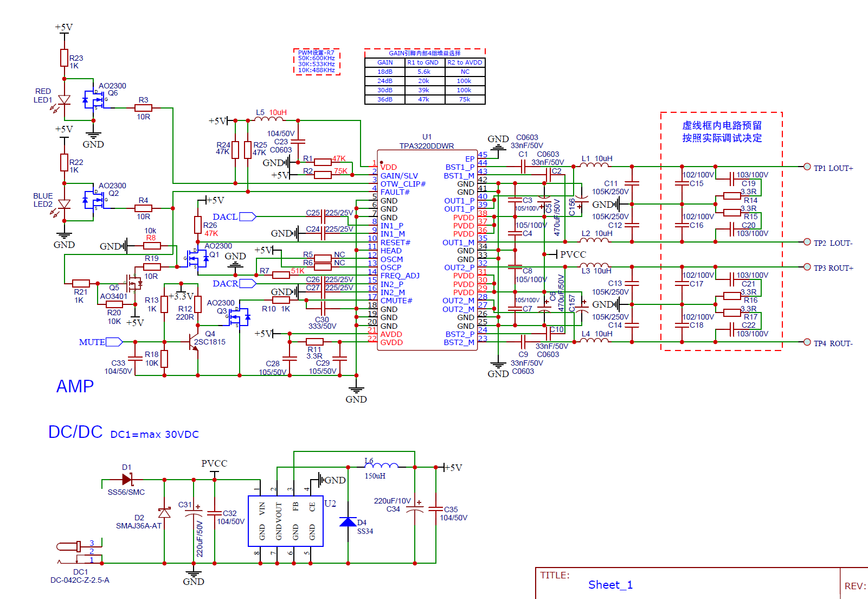
Task: Select the BLUE LED2 diode symbol
Action: 64,204
